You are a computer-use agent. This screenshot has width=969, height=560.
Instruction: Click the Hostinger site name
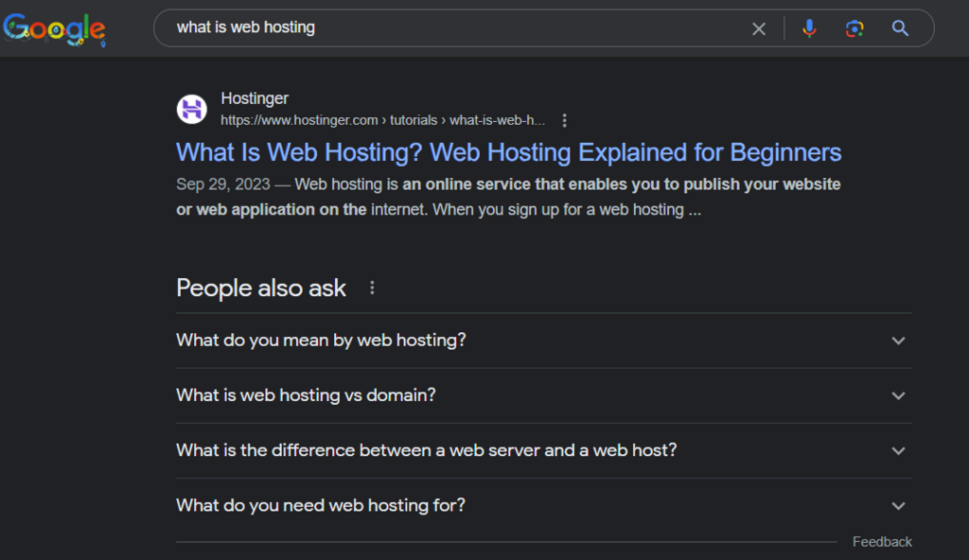tap(255, 98)
